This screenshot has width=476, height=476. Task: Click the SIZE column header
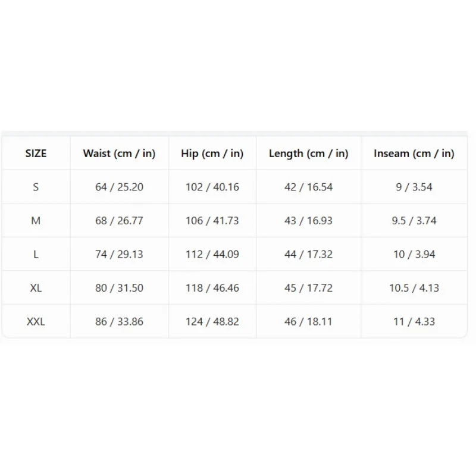[x=36, y=154]
